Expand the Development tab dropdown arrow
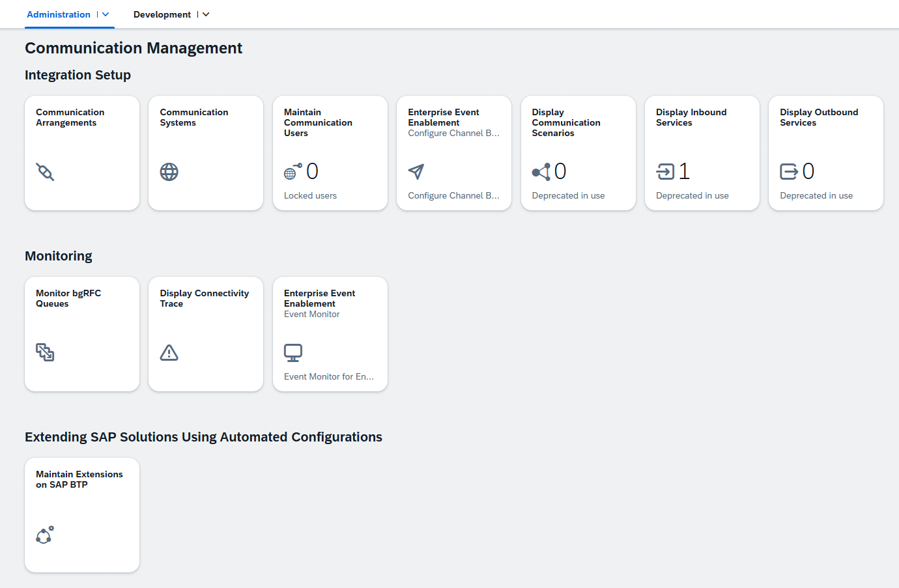Image resolution: width=899 pixels, height=588 pixels. (206, 14)
